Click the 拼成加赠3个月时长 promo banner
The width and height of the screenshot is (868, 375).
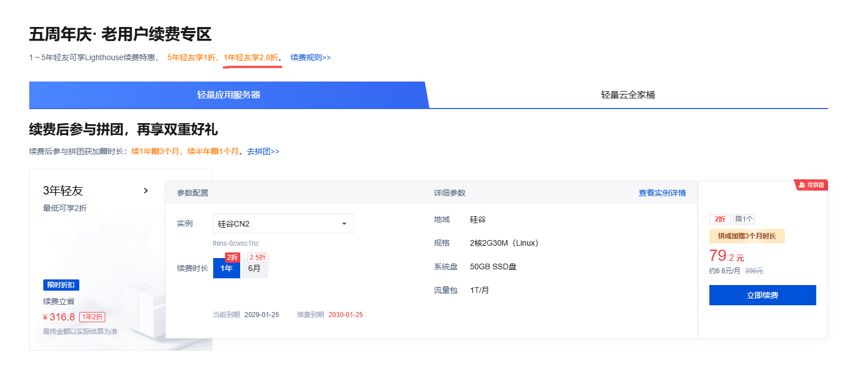(x=746, y=236)
